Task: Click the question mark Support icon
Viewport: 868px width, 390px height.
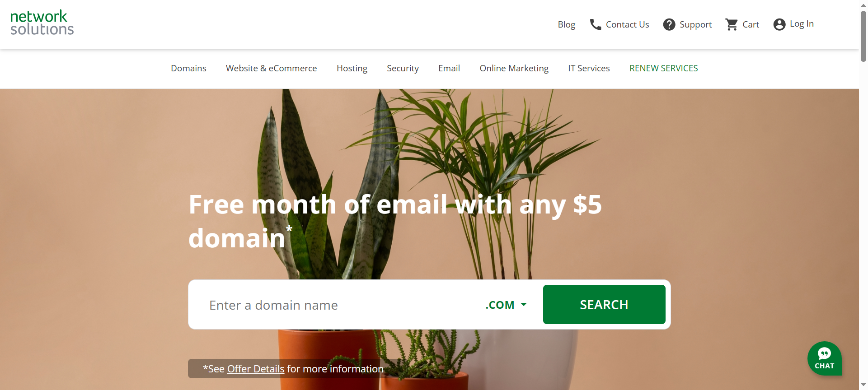Action: click(x=669, y=24)
